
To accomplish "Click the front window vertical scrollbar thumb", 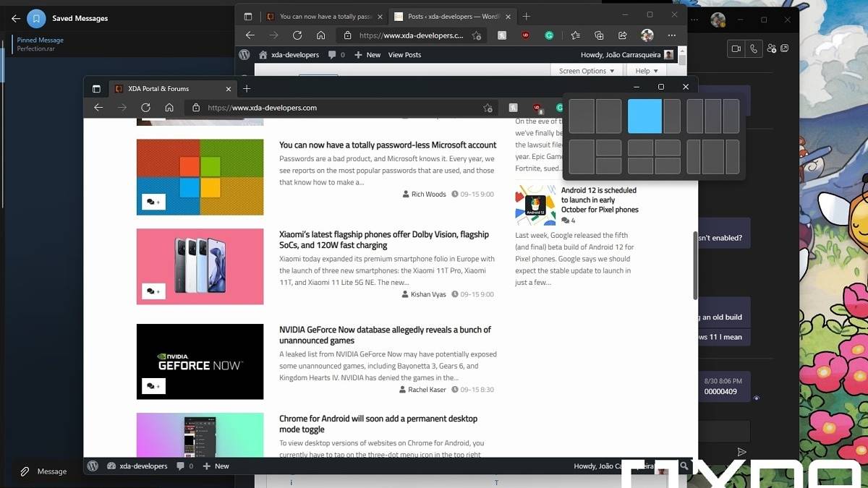I will click(x=695, y=265).
